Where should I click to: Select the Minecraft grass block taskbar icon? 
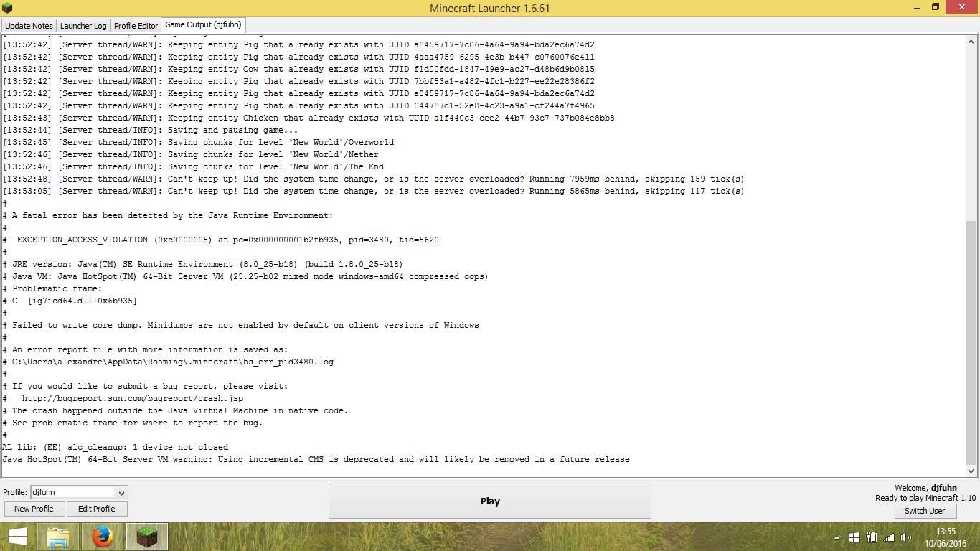(x=147, y=537)
